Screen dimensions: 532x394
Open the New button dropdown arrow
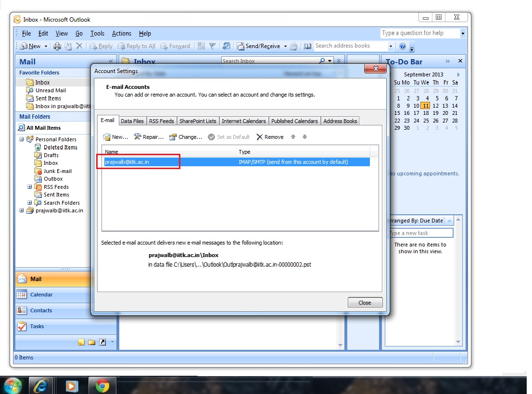pos(46,46)
